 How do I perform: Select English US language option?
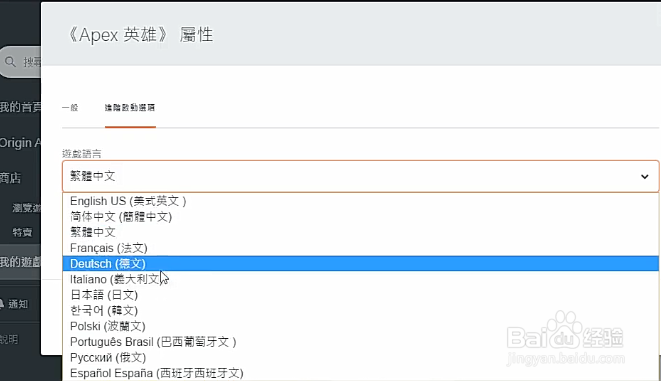(x=360, y=201)
